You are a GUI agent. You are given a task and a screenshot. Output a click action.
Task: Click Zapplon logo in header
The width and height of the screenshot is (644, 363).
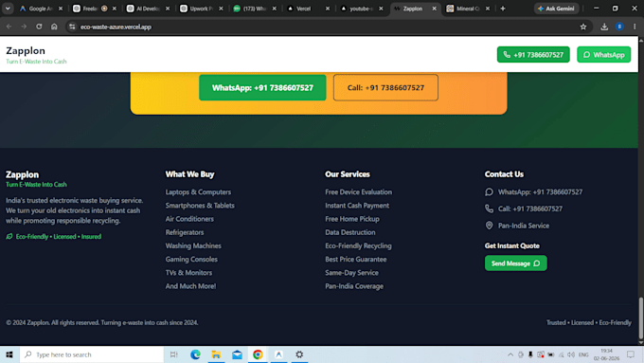pyautogui.click(x=26, y=51)
